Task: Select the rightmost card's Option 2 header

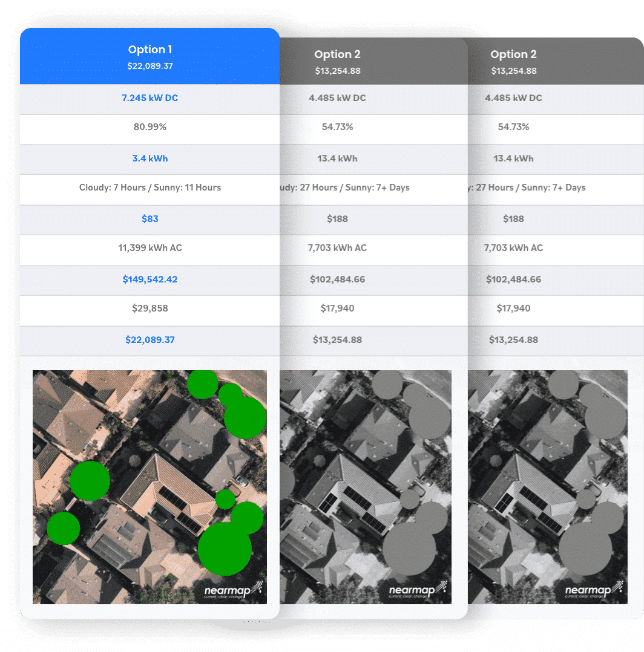Action: (556, 61)
